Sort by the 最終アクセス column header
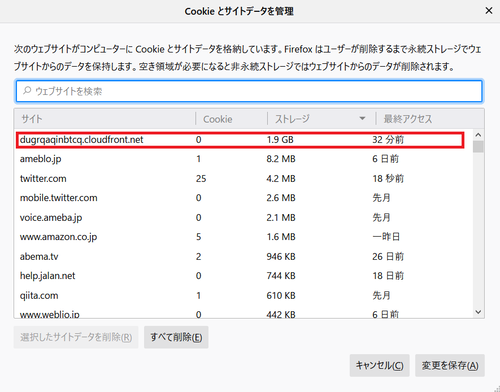Viewport: 500px width, 392px height. (430, 119)
